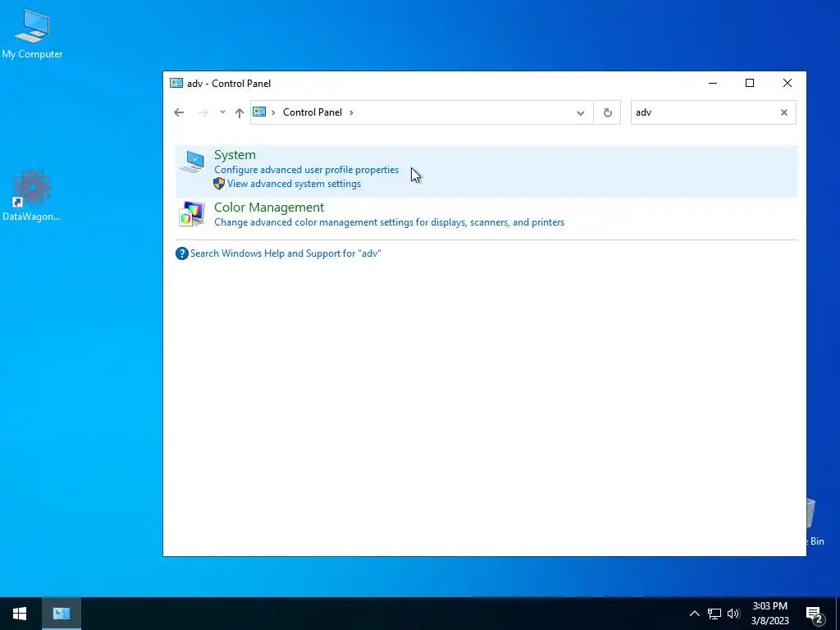This screenshot has height=630, width=840.
Task: Open the Color Management heading link
Action: click(x=269, y=208)
